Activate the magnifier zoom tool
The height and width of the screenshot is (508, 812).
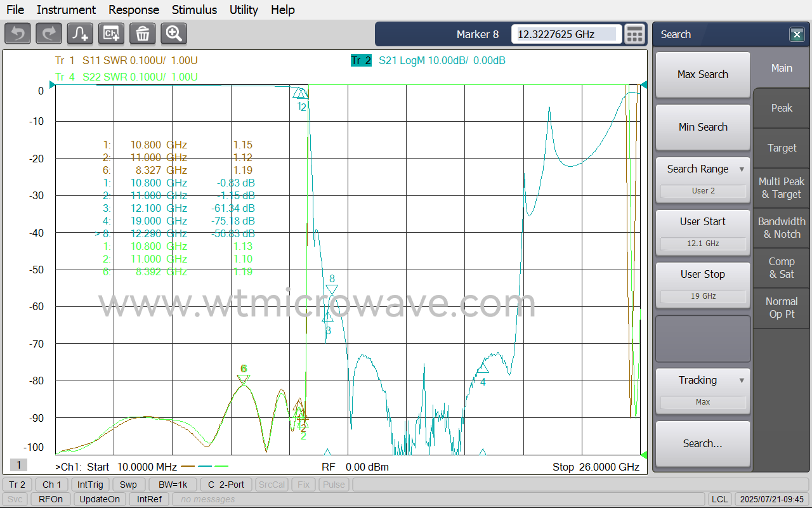click(174, 34)
